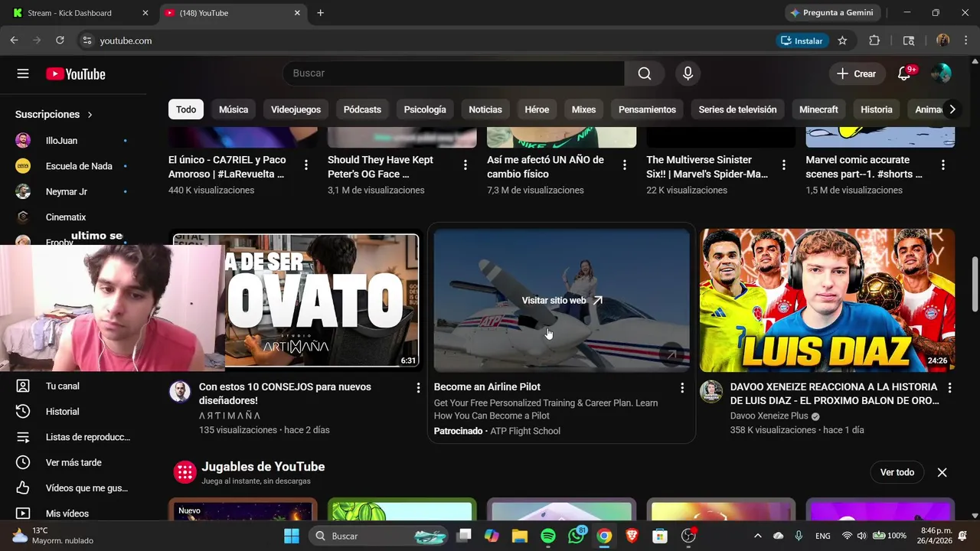Select the Mixes filter chip
The height and width of the screenshot is (551, 980).
[583, 109]
